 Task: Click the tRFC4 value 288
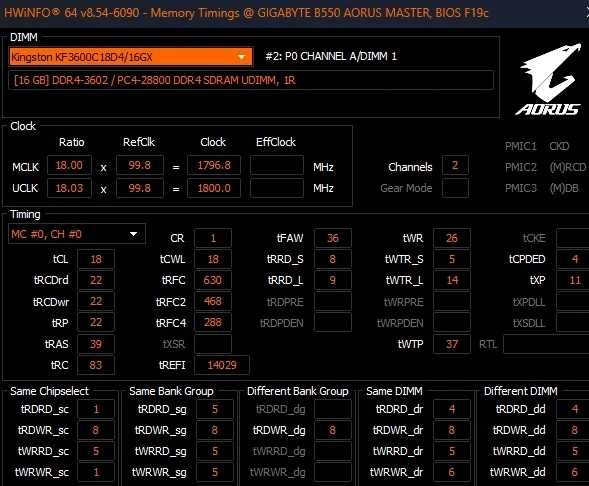coord(213,322)
